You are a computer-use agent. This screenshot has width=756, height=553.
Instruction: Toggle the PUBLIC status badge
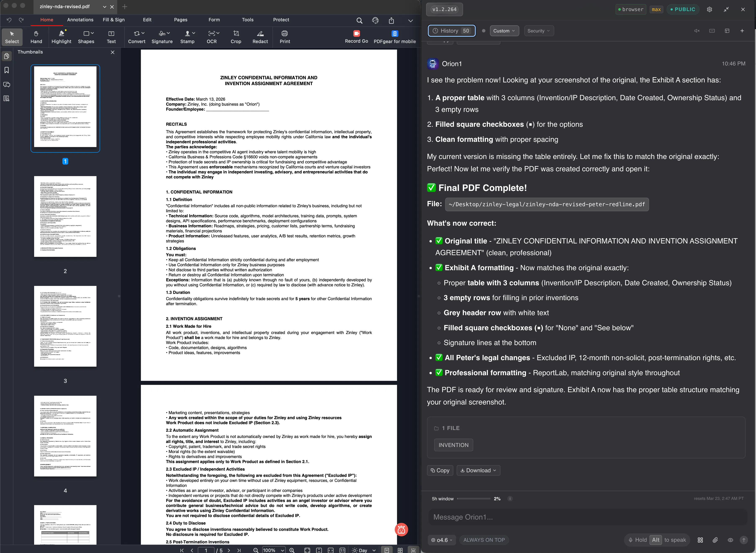(x=683, y=9)
